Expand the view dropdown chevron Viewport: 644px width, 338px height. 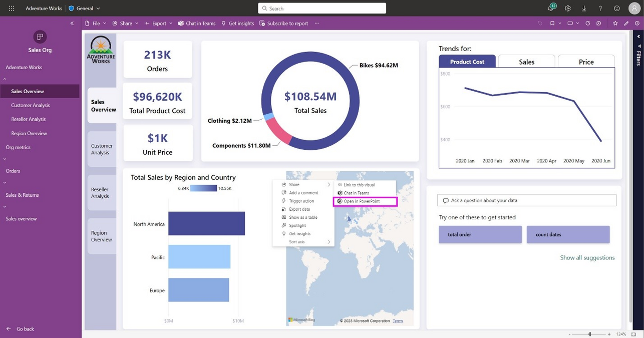577,23
